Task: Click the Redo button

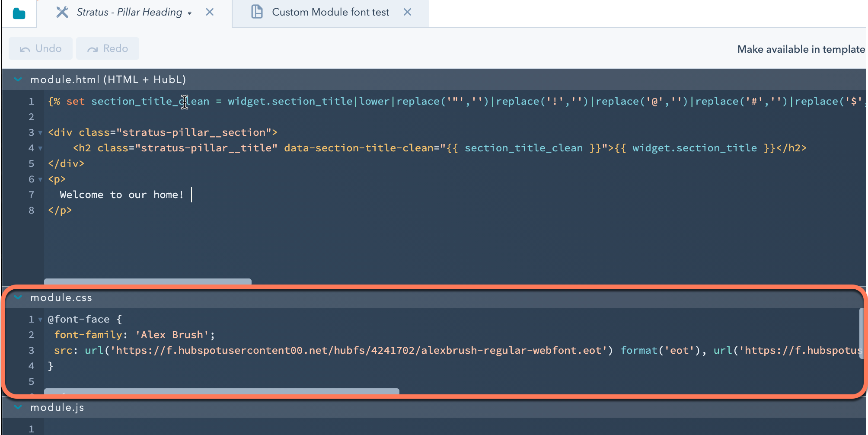Action: tap(108, 48)
